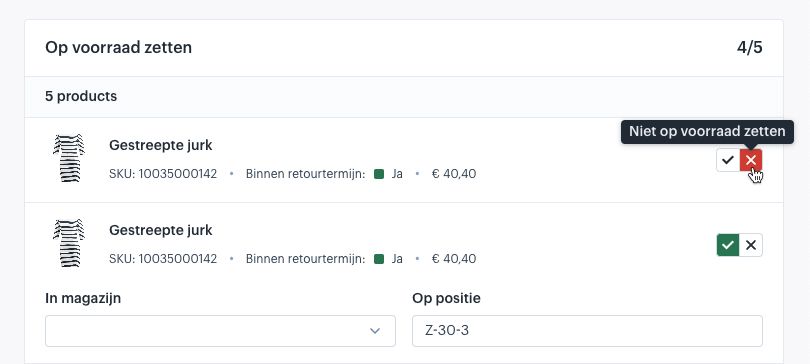Click the Op positie field containing Z-30-3
This screenshot has height=364, width=810.
[587, 331]
